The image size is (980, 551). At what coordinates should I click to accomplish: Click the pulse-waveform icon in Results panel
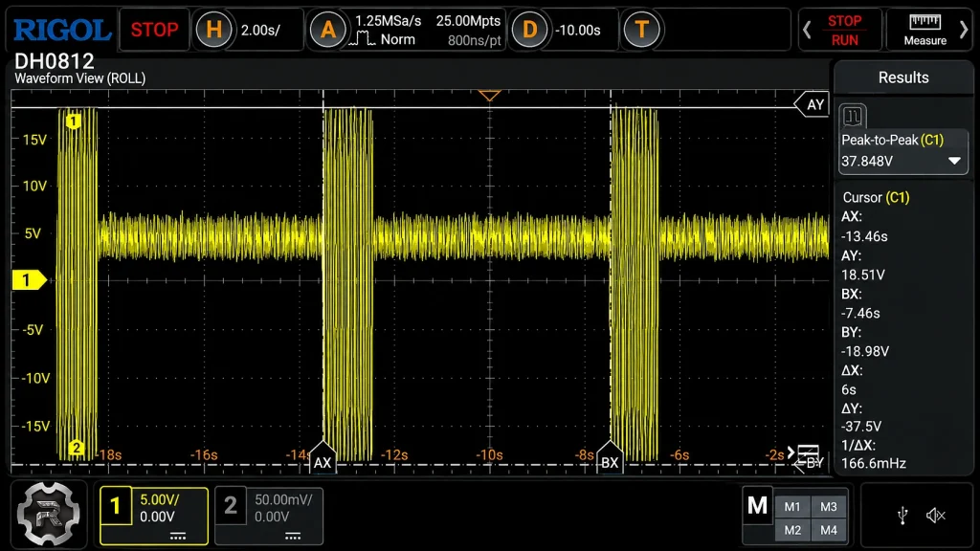pos(853,116)
